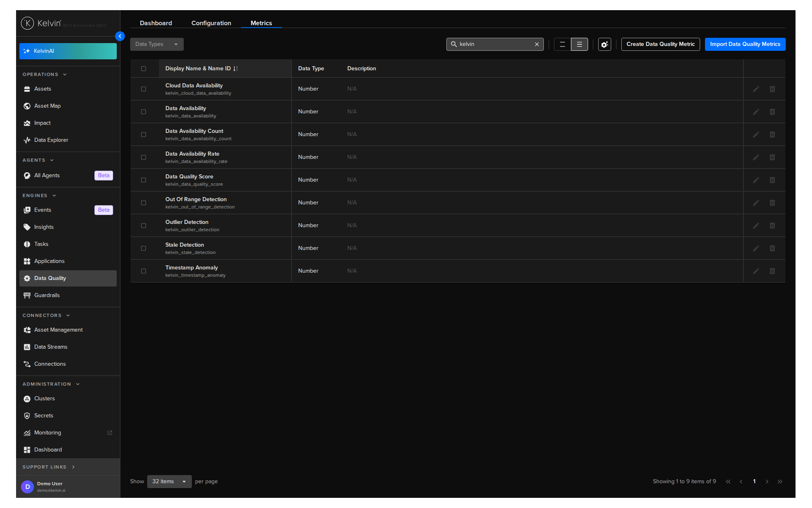The width and height of the screenshot is (812, 508).
Task: Edit the Data Availability Count metric
Action: point(756,135)
